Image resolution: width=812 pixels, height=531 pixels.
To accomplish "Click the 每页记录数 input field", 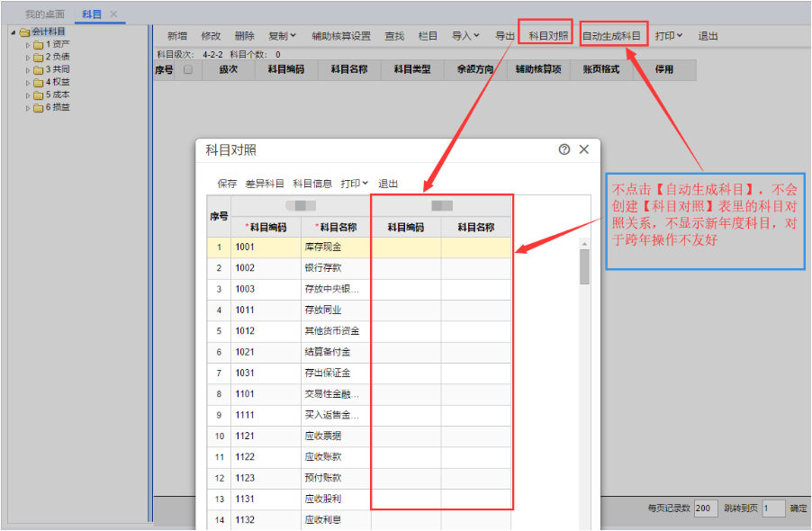I will tap(706, 508).
